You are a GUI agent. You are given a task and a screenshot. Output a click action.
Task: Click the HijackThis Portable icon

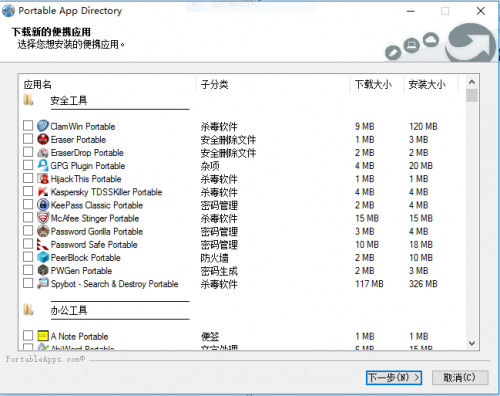coord(43,178)
